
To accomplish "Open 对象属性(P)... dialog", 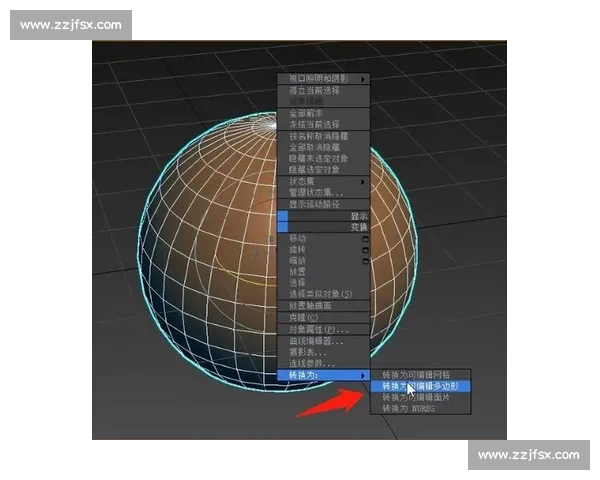I will point(317,328).
